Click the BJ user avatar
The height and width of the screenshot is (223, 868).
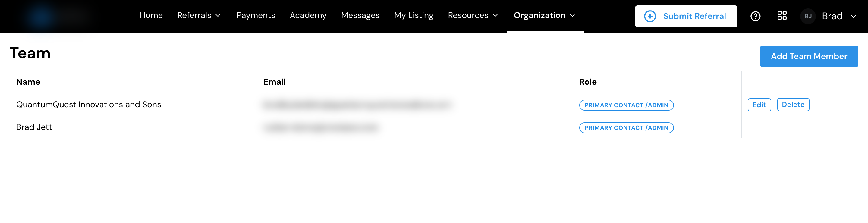pos(808,16)
